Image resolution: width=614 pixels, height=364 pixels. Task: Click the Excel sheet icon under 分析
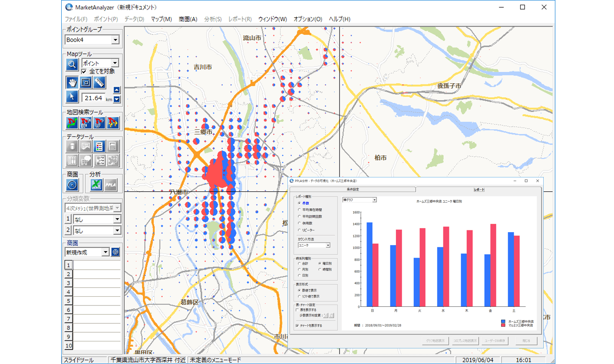pos(96,185)
